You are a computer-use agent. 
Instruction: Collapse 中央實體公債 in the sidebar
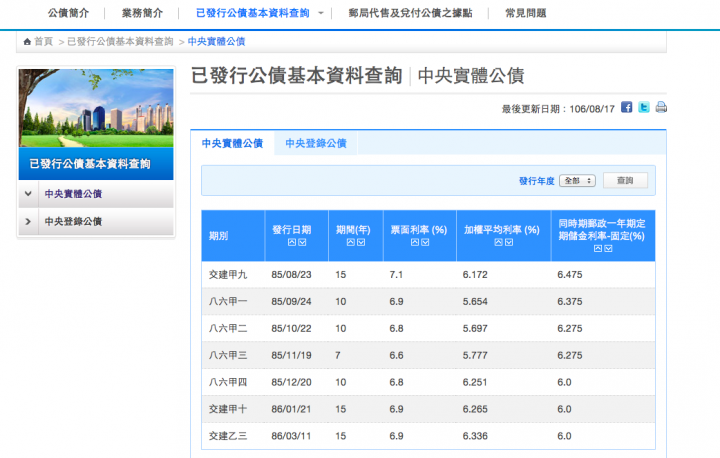pyautogui.click(x=28, y=193)
